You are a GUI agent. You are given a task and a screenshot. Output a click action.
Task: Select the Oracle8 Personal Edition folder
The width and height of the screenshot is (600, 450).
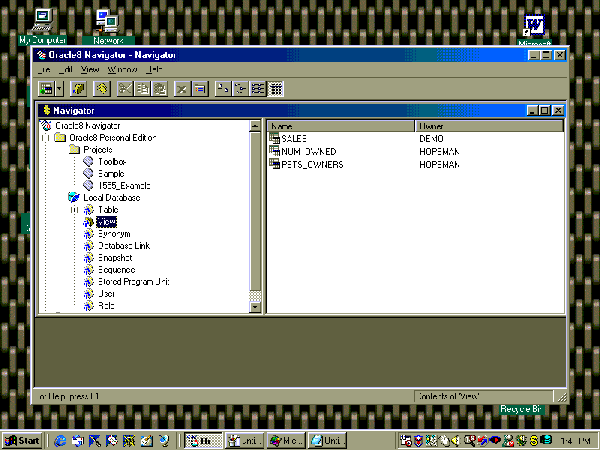click(x=112, y=137)
